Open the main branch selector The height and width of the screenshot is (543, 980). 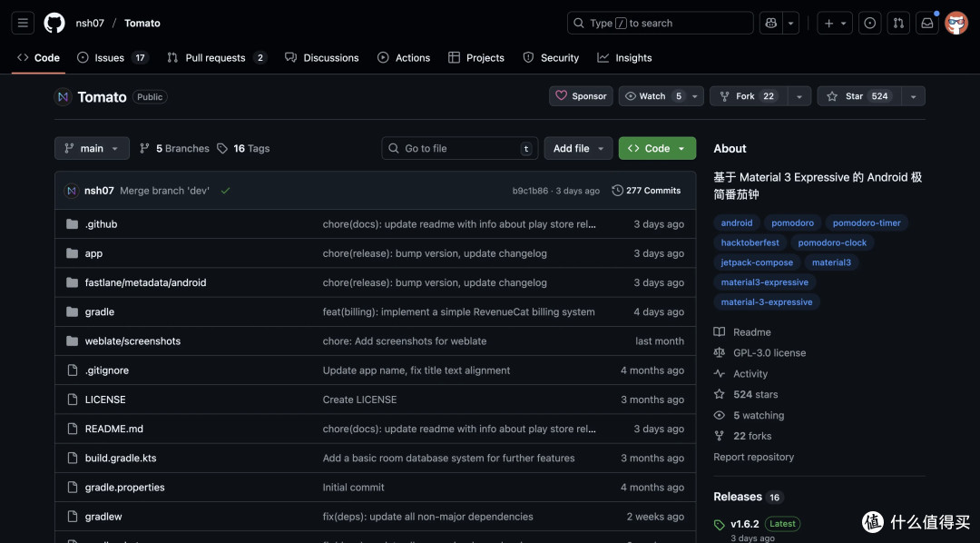pyautogui.click(x=92, y=148)
